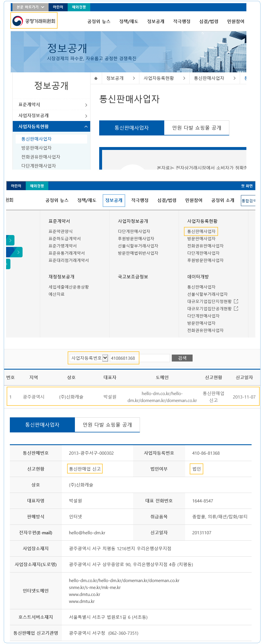Select 해외경쟁 tab in top bar
The width and height of the screenshot is (262, 644).
[79, 7]
